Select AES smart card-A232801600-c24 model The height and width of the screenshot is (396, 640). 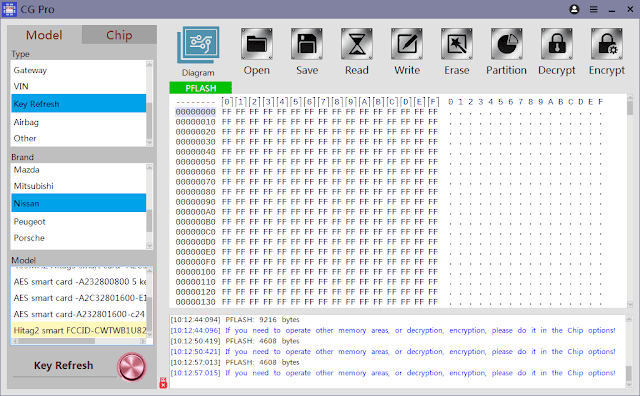79,314
